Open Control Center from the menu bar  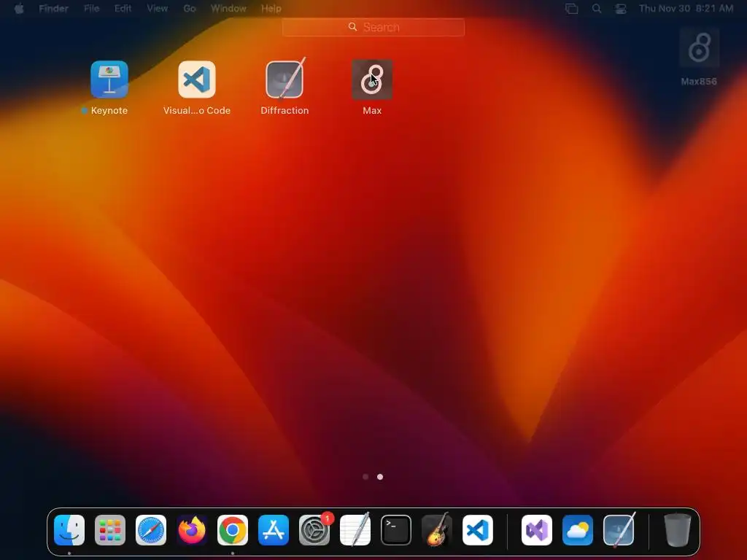tap(620, 9)
